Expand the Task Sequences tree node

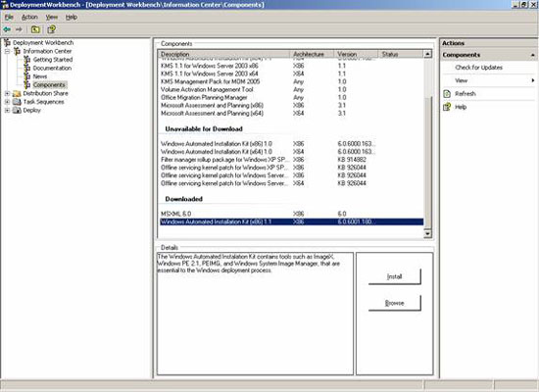[7, 102]
